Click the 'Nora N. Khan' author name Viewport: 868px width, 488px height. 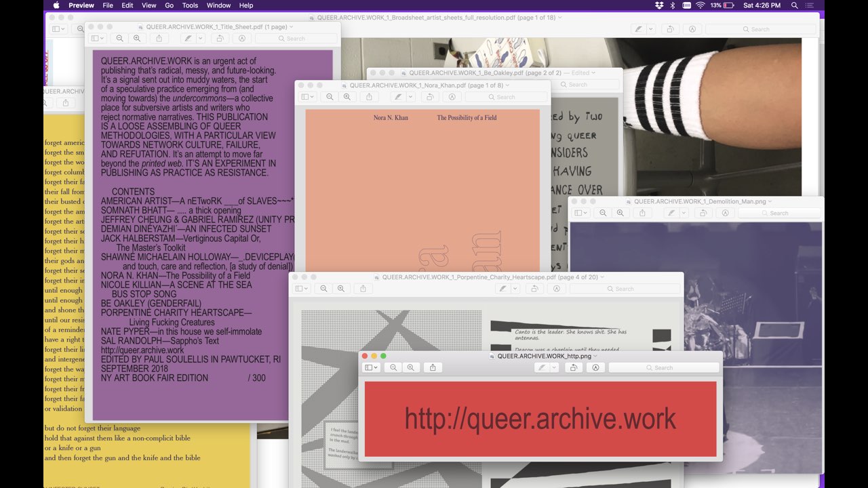pos(391,118)
